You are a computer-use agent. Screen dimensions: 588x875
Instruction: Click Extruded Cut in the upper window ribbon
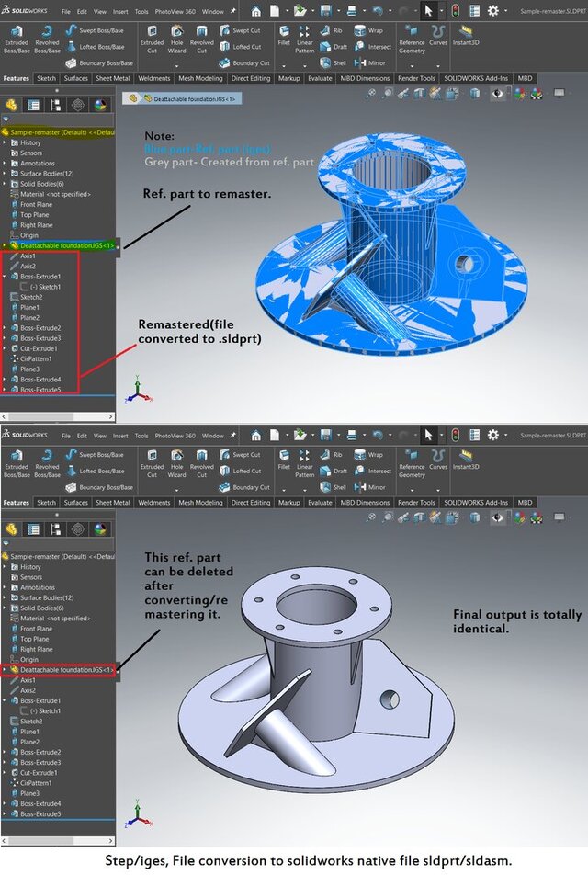pos(152,39)
